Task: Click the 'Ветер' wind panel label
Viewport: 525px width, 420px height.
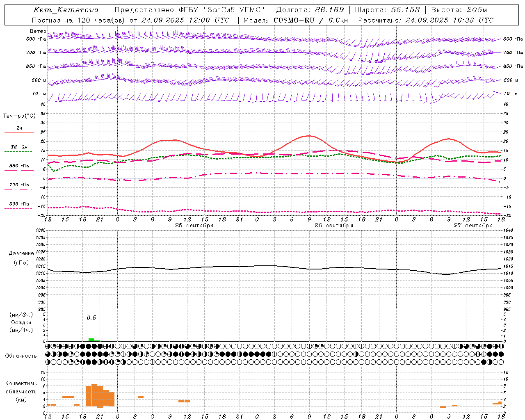Action: pyautogui.click(x=38, y=31)
